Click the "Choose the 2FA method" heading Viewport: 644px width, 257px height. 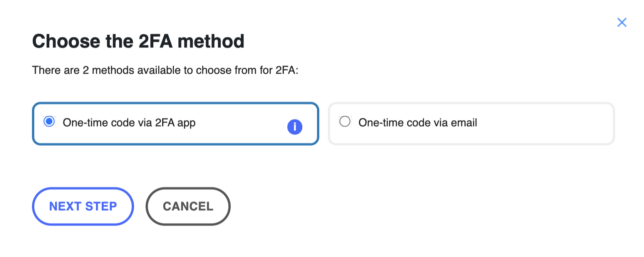coord(138,41)
